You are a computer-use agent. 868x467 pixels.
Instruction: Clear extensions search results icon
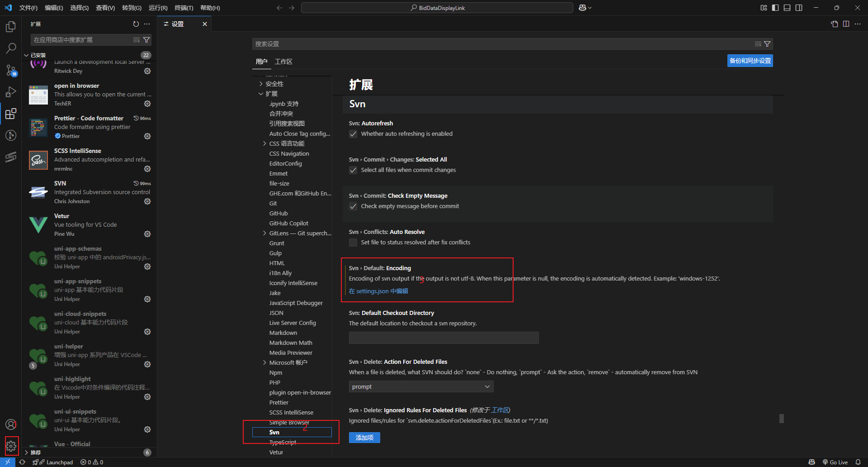click(136, 40)
